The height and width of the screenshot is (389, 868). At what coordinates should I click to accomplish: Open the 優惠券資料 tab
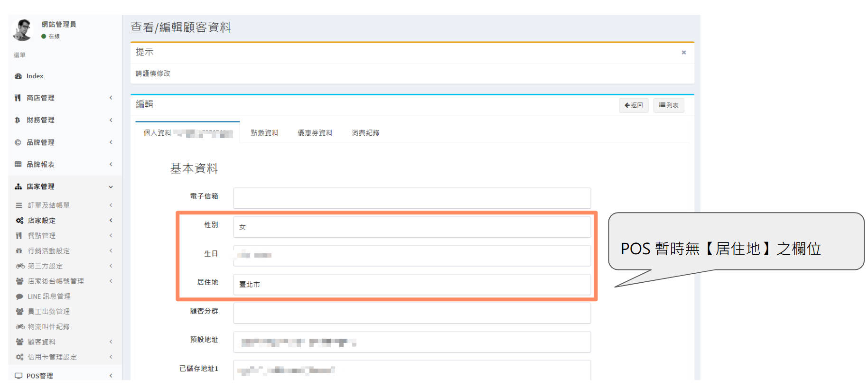(315, 133)
